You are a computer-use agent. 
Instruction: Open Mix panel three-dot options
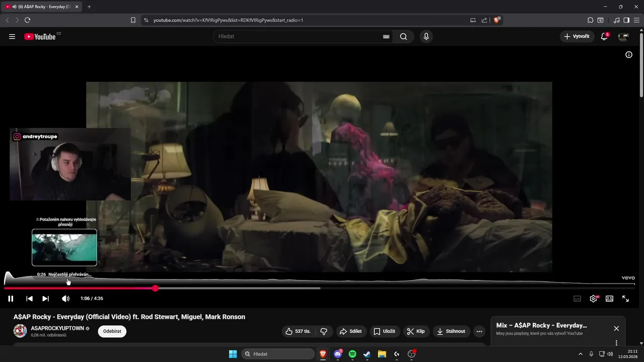pyautogui.click(x=616, y=343)
